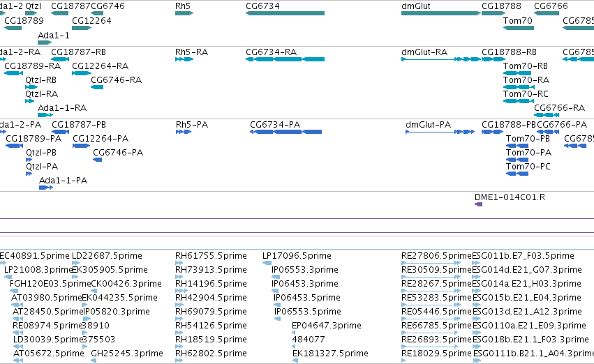Click protein label Tom70-PA

(528, 153)
